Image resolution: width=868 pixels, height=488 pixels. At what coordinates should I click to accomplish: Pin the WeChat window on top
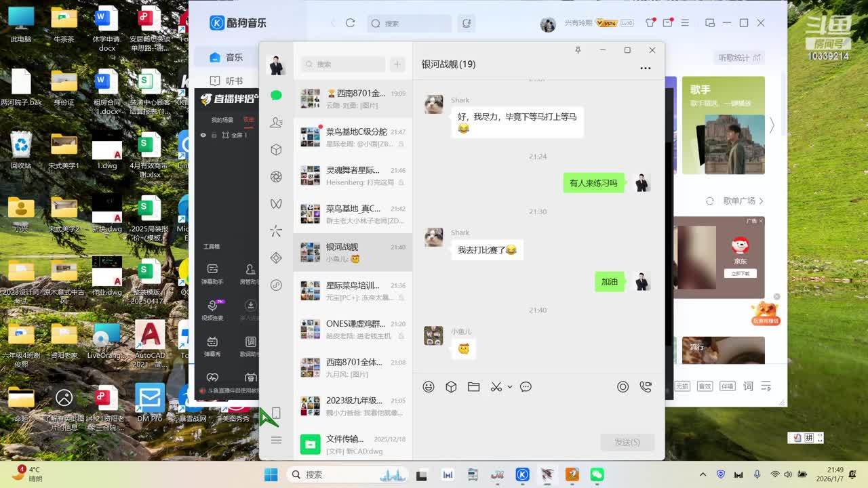coord(578,50)
